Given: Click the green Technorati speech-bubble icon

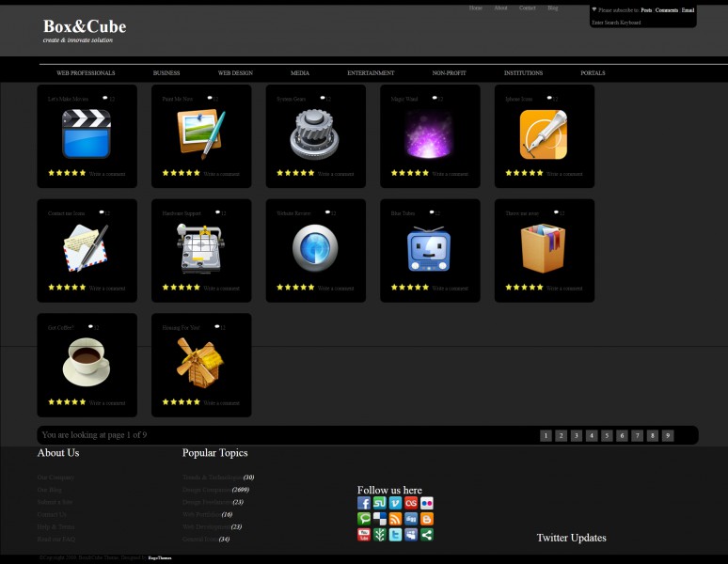Looking at the screenshot, I should (364, 519).
